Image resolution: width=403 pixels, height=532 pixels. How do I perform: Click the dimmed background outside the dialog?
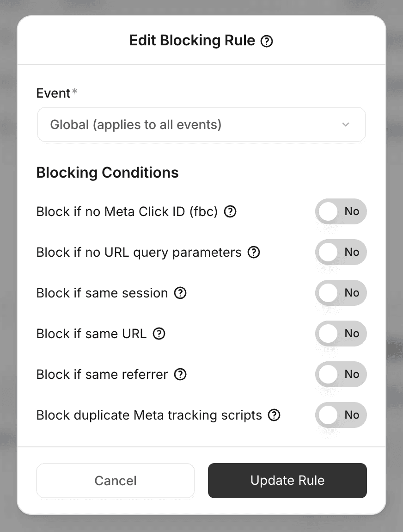(x=9, y=266)
